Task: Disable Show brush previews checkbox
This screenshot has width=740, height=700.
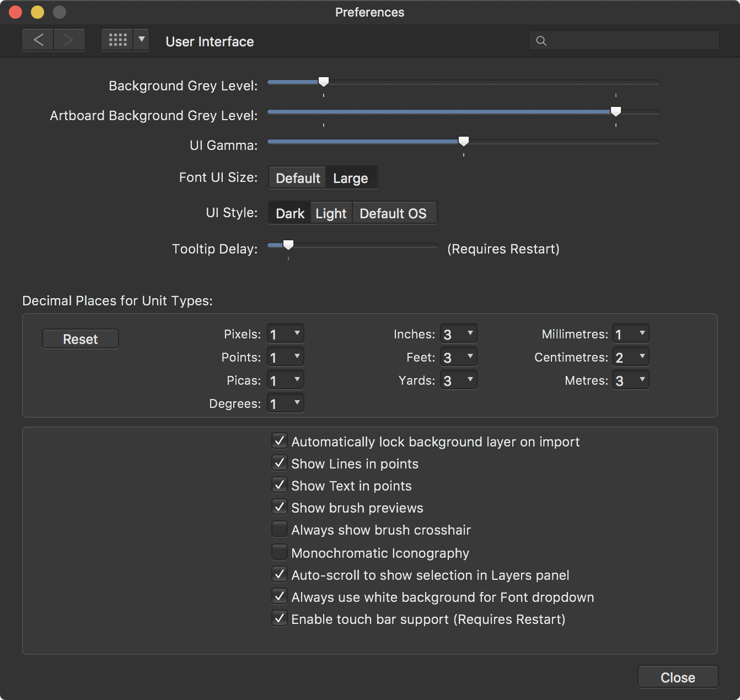Action: pyautogui.click(x=280, y=507)
